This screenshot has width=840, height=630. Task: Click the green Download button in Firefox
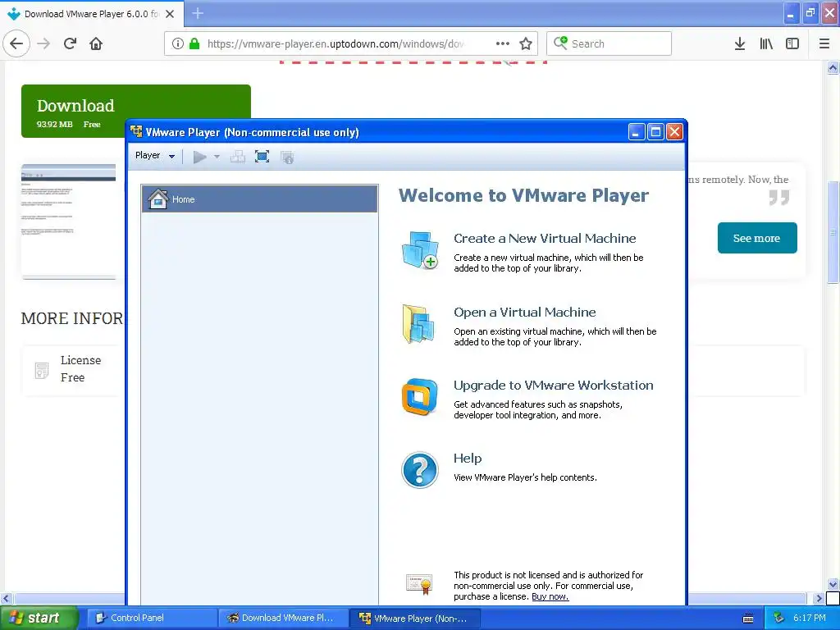pos(135,111)
